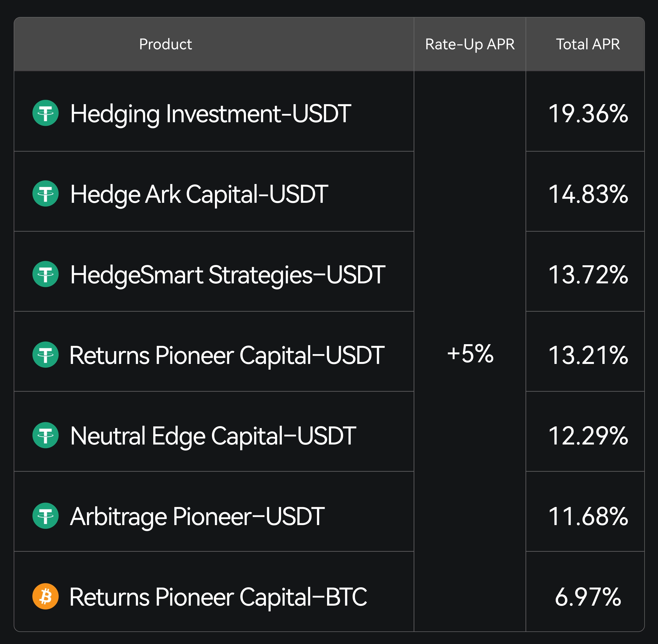Open the Hedging Investment-USDT product
The height and width of the screenshot is (644, 658).
(x=211, y=114)
